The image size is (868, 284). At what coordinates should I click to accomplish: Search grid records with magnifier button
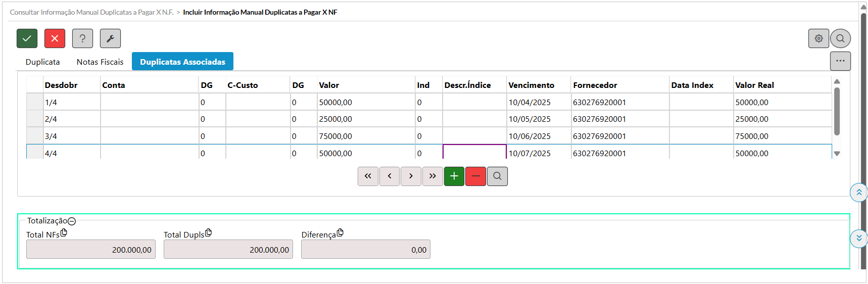(497, 176)
